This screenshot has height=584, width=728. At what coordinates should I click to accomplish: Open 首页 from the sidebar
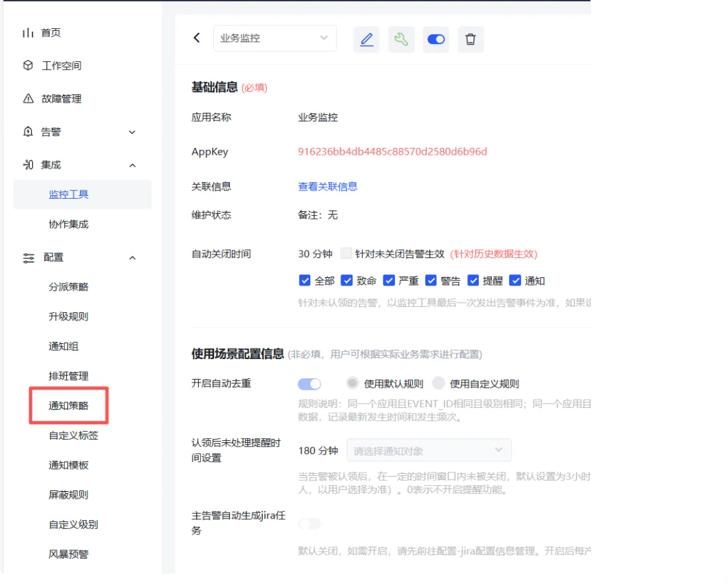(51, 33)
